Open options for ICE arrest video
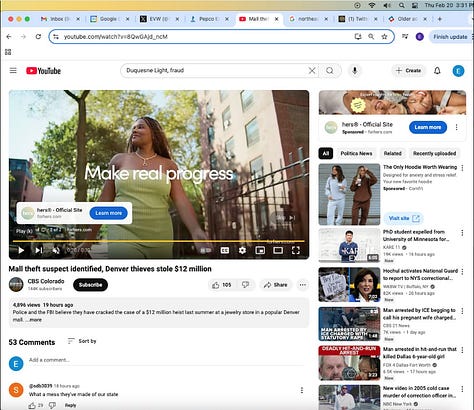 pos(462,311)
